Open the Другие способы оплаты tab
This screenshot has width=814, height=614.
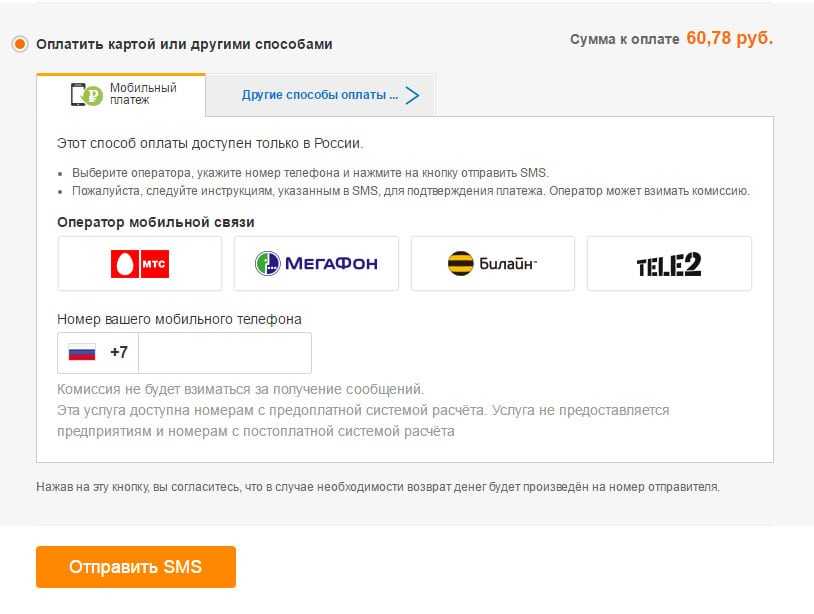coord(319,95)
